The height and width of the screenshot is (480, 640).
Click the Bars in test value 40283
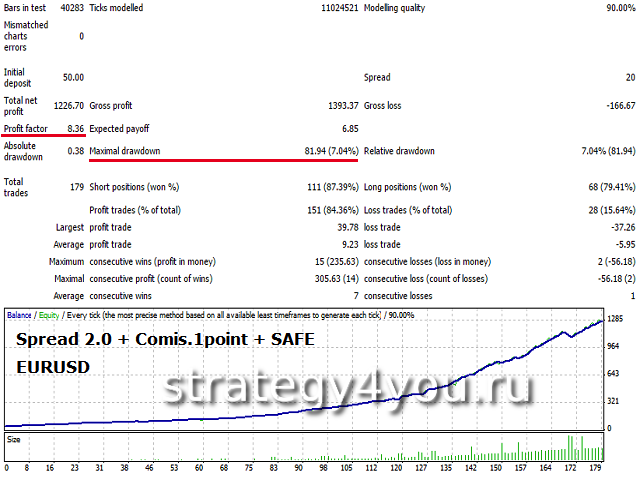click(70, 8)
